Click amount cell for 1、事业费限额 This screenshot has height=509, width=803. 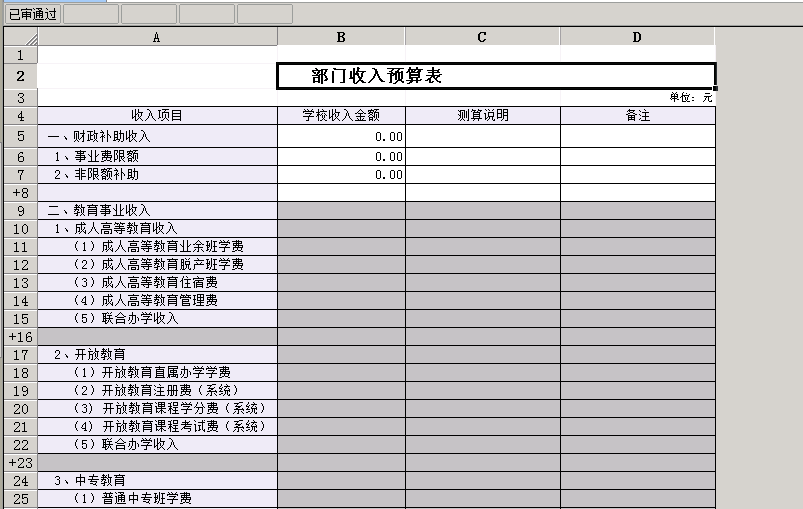pos(341,156)
